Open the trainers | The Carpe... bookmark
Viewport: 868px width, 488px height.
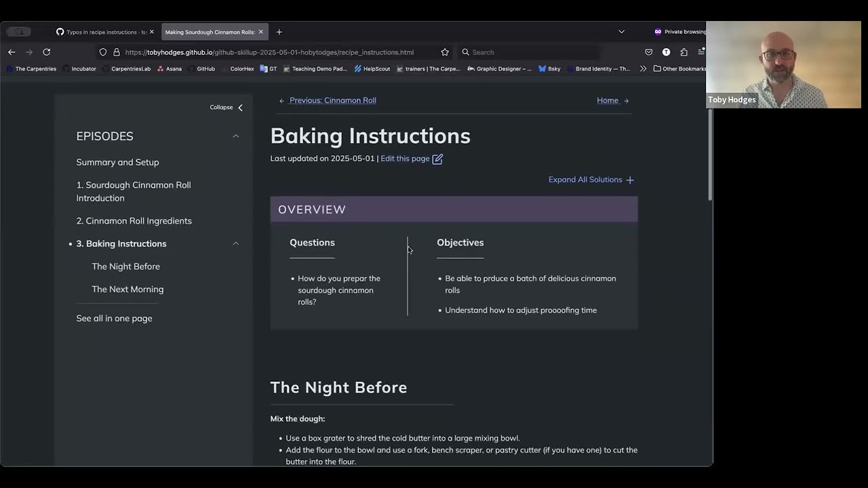[429, 68]
